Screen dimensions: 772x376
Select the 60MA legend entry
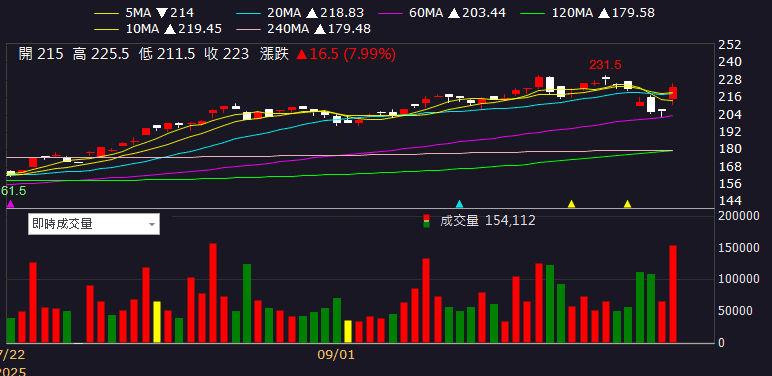click(x=442, y=13)
